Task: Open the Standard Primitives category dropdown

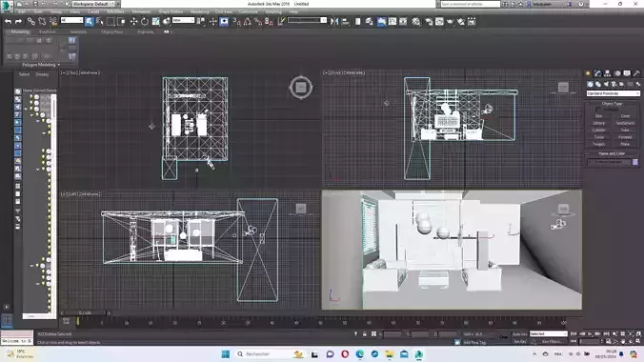Action: (613, 93)
